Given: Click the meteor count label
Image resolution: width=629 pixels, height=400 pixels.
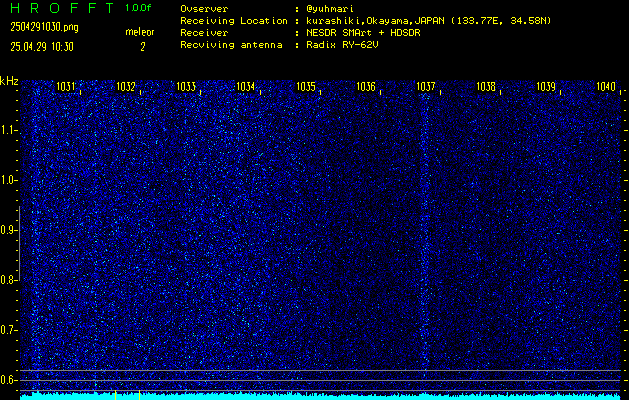Looking at the screenshot, I should point(140,32).
